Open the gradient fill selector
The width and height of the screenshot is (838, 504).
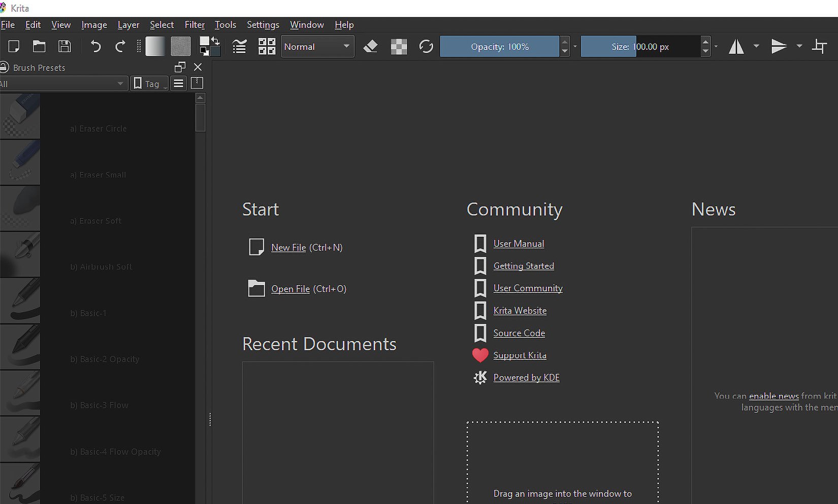coord(155,46)
